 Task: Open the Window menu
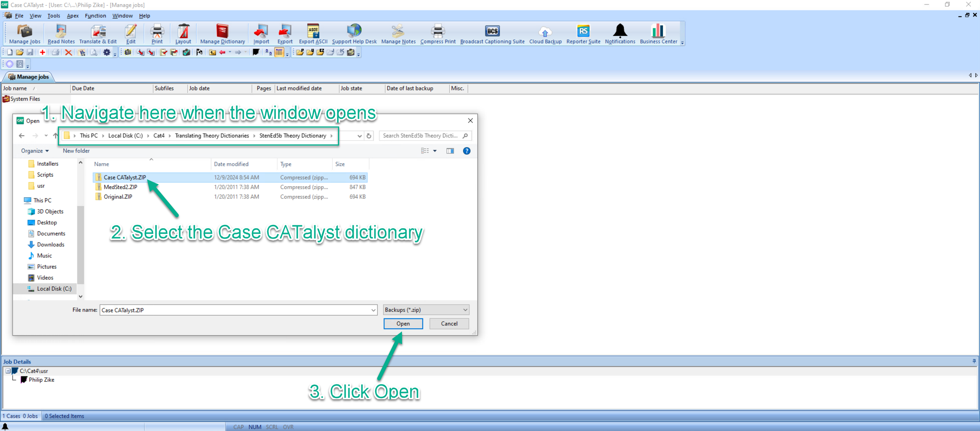(x=122, y=16)
